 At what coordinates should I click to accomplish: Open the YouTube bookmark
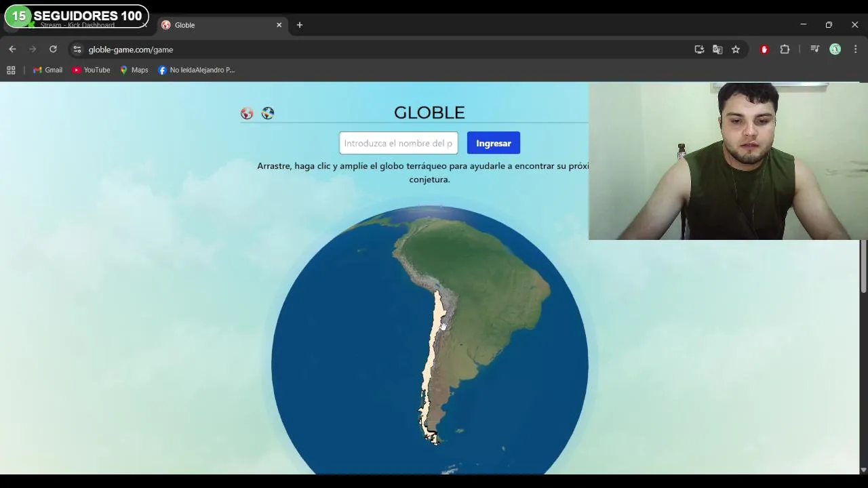[91, 70]
